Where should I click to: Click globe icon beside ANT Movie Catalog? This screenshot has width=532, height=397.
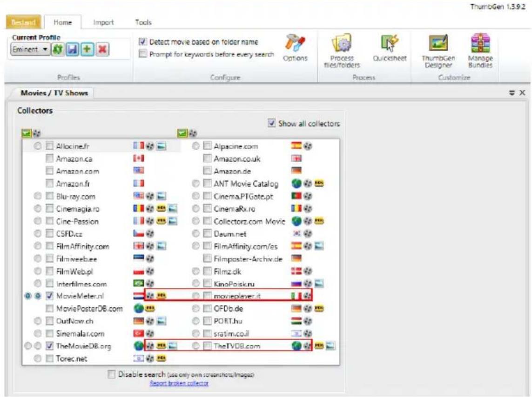(296, 184)
